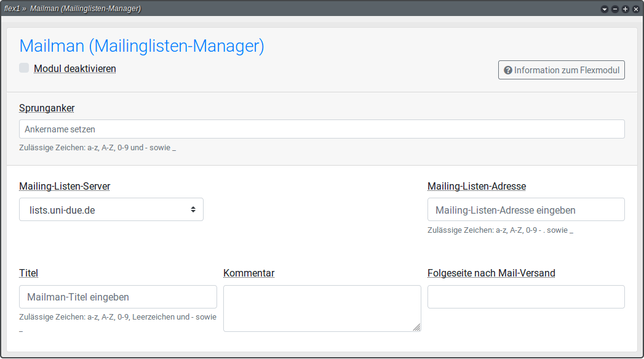Select the Folgeseite nach Mail-Versand input
Screen dimensions: 644x359
click(526, 297)
